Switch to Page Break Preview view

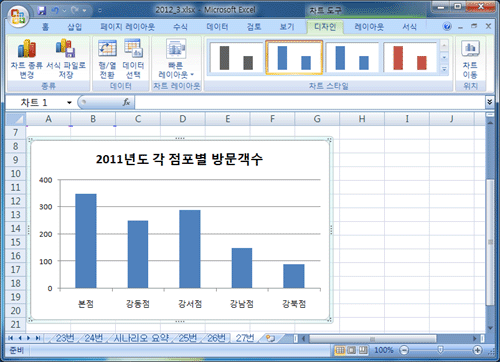(x=363, y=350)
